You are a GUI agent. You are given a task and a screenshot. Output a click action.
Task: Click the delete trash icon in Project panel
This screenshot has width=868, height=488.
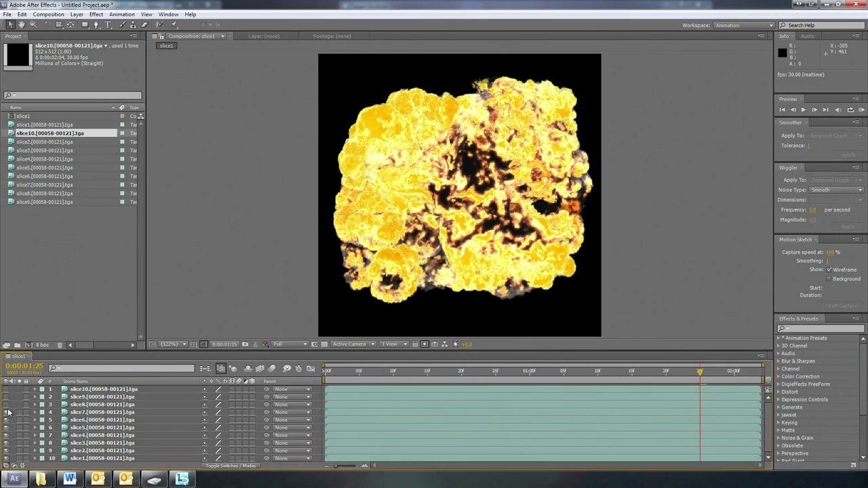(x=60, y=345)
